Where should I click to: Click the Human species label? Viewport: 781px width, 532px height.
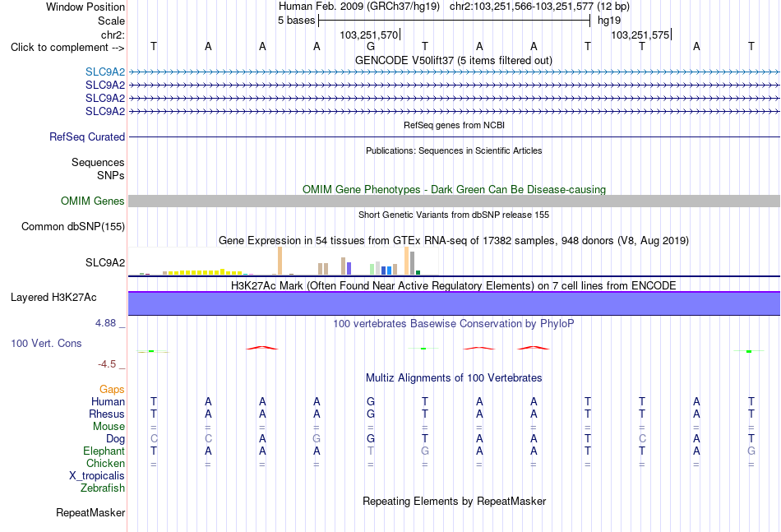click(x=108, y=401)
